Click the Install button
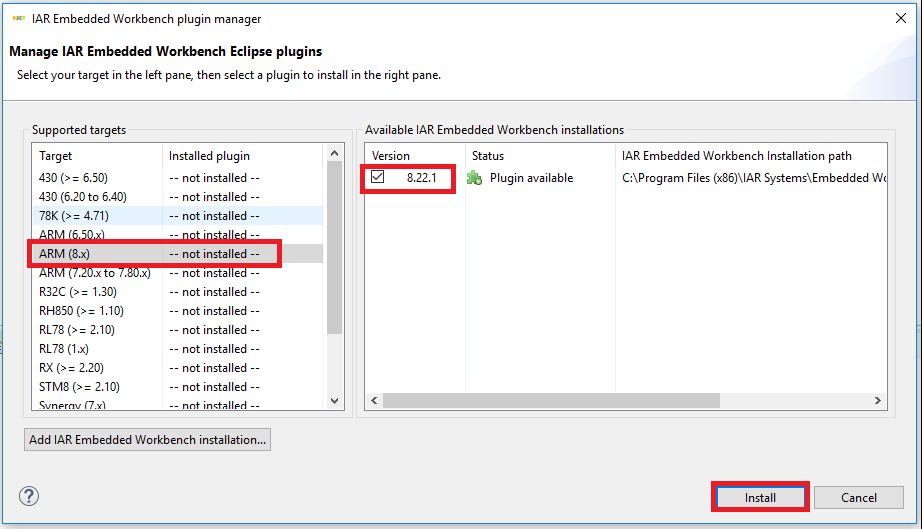The image size is (922, 529). coord(760,497)
